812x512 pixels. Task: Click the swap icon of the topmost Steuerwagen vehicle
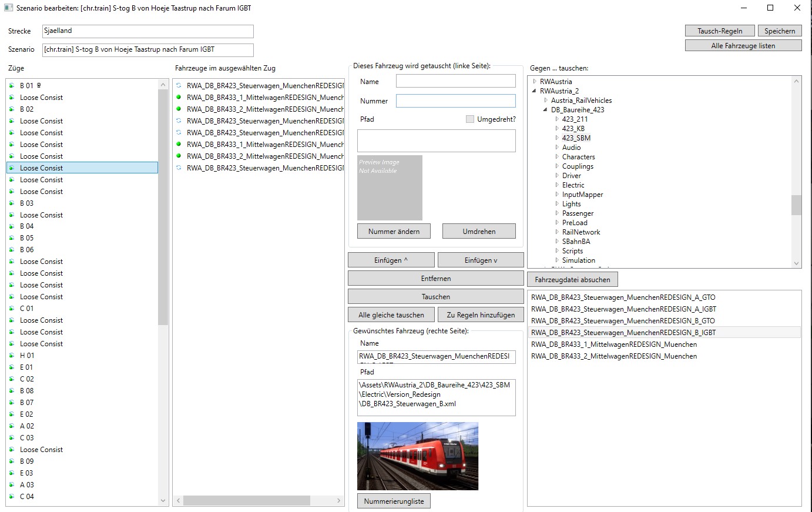point(179,86)
